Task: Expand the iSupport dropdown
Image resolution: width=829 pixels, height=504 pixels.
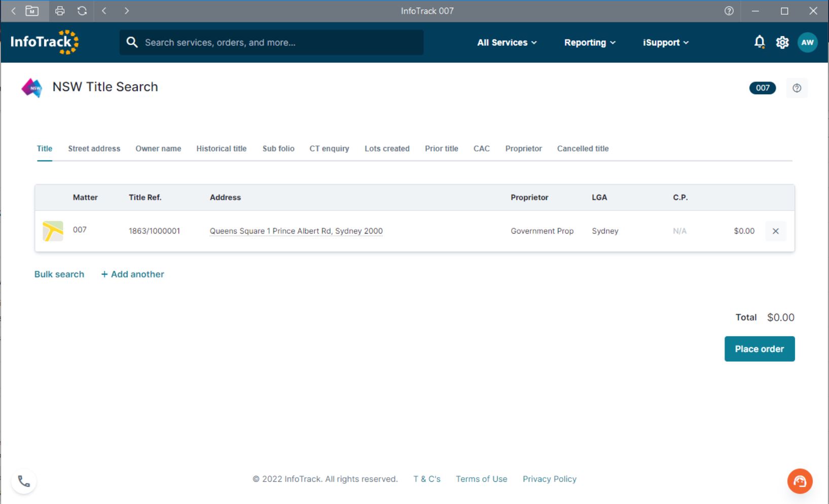Action: coord(666,43)
